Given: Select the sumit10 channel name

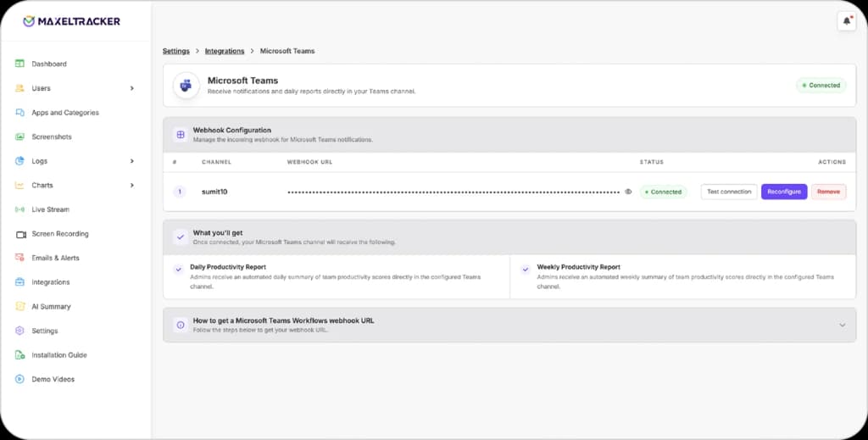Looking at the screenshot, I should [214, 192].
